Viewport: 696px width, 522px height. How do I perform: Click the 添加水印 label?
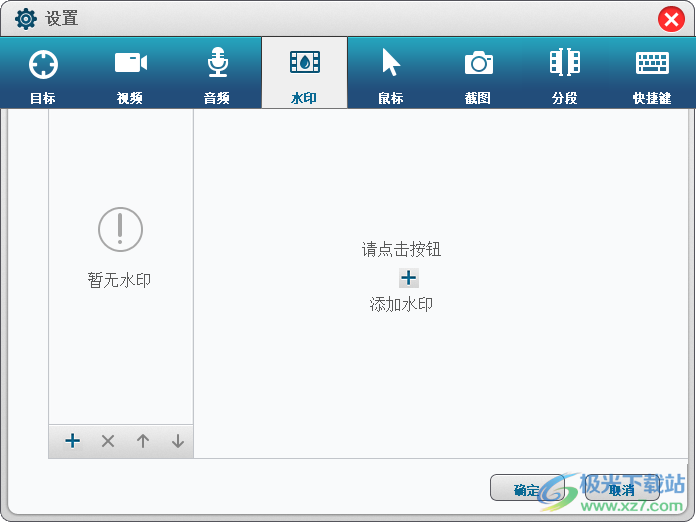pos(401,304)
